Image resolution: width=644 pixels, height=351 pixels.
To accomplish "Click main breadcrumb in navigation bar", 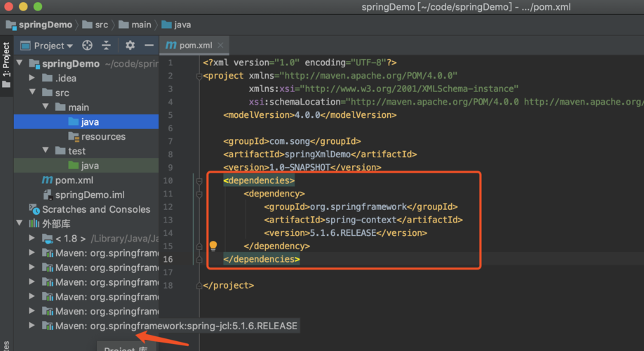I will tap(135, 25).
